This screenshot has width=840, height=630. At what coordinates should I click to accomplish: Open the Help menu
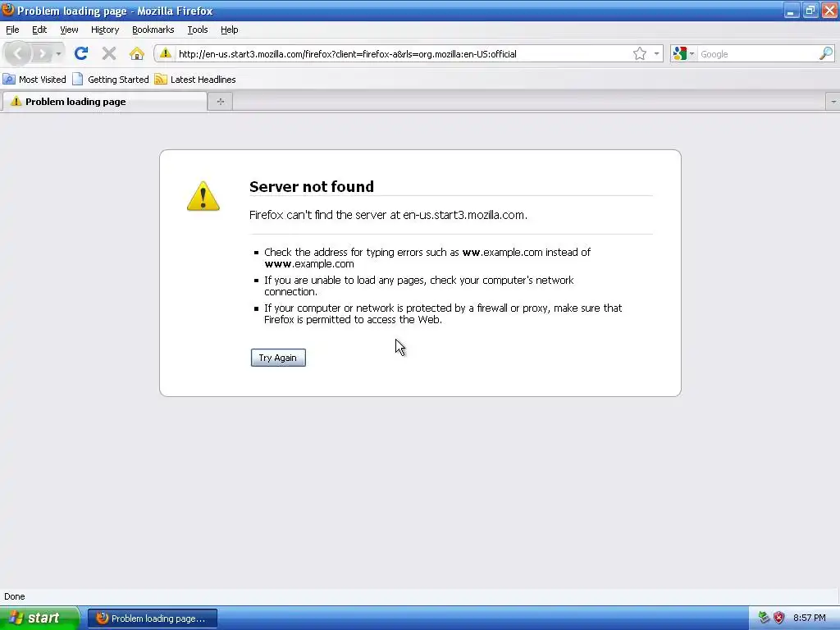pos(230,30)
